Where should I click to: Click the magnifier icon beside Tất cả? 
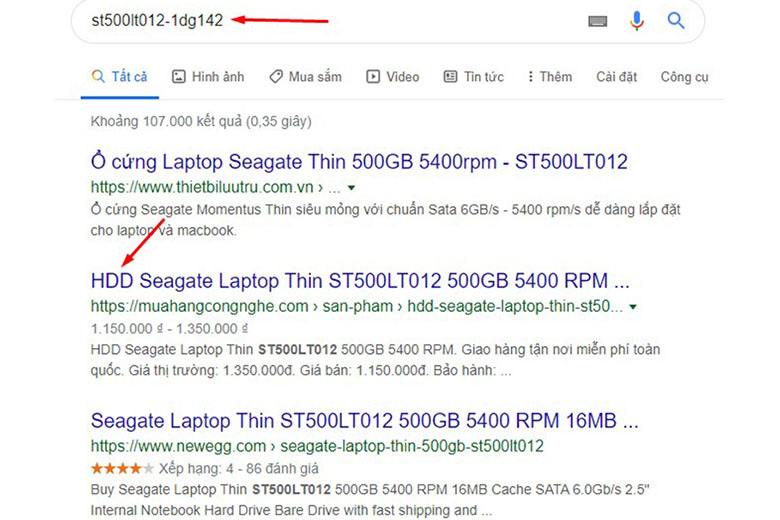98,77
